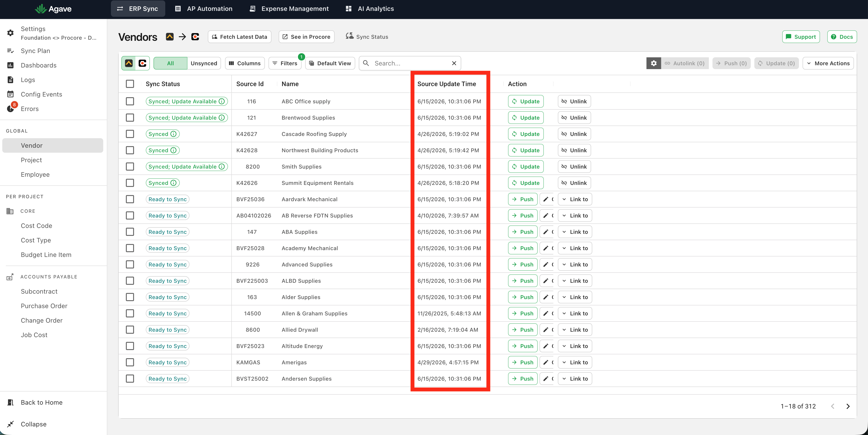Image resolution: width=868 pixels, height=435 pixels.
Task: Click info icon on Cascade Roofing Supply status
Action: pos(173,134)
